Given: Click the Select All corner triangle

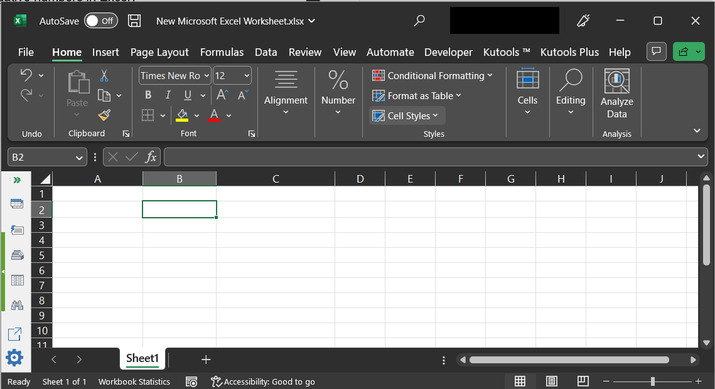Looking at the screenshot, I should click(45, 179).
